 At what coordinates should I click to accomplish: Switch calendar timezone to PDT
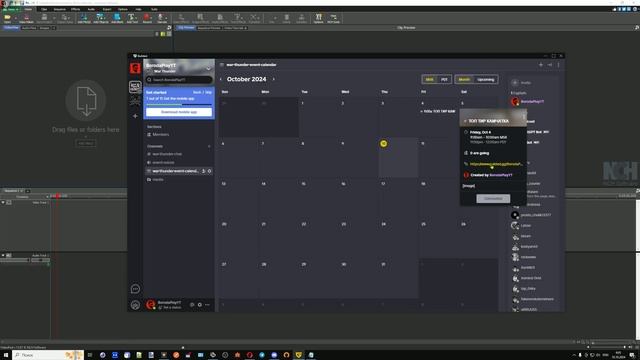(444, 80)
